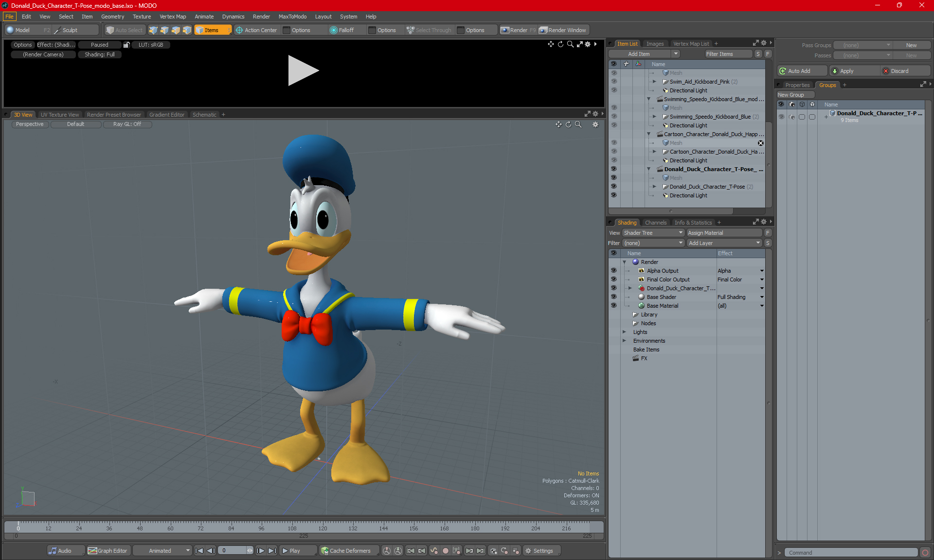Toggle Base Shader visibility eye
934x560 pixels.
613,297
